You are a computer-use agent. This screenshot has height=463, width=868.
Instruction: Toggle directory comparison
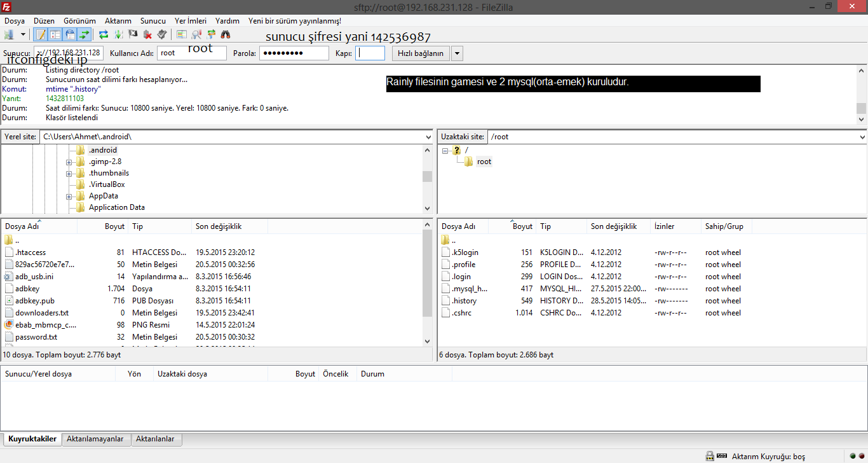(x=196, y=34)
